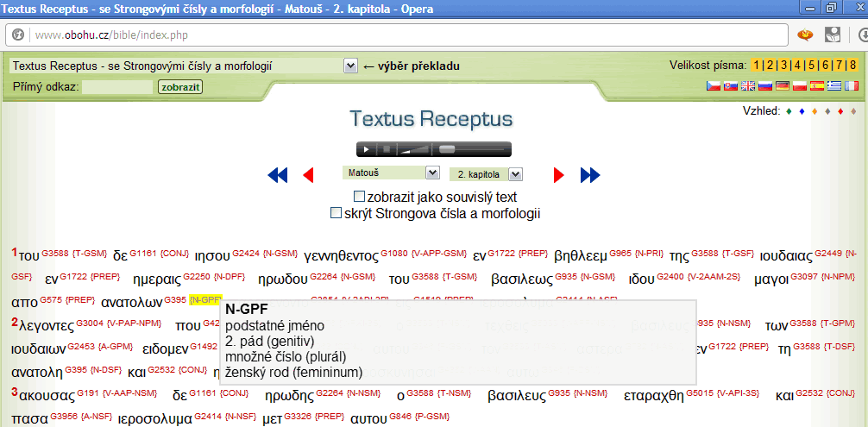Screen dimensions: 868x427
Task: Go to the previous chapter with red left arrow
Action: 308,175
